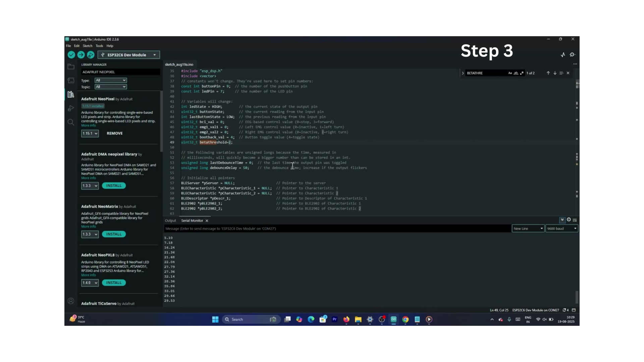Click Find in Selection icon

pos(561,73)
